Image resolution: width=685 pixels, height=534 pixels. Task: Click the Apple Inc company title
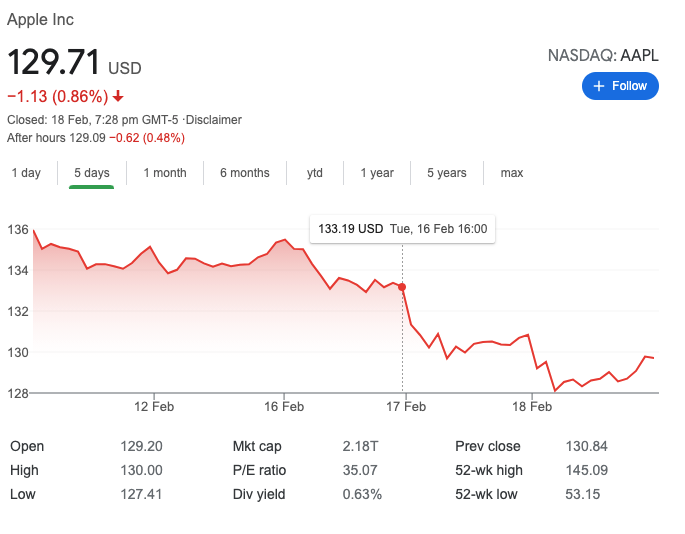coord(40,20)
